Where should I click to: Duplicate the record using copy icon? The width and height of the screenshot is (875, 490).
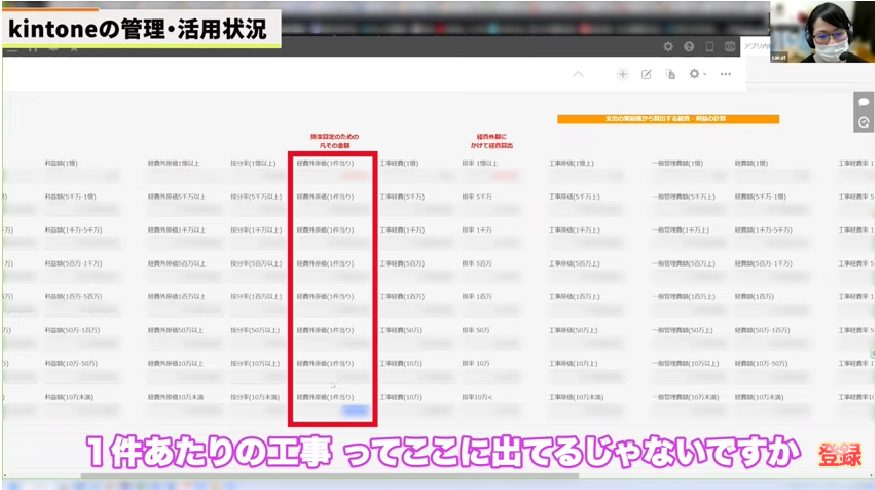tap(670, 74)
